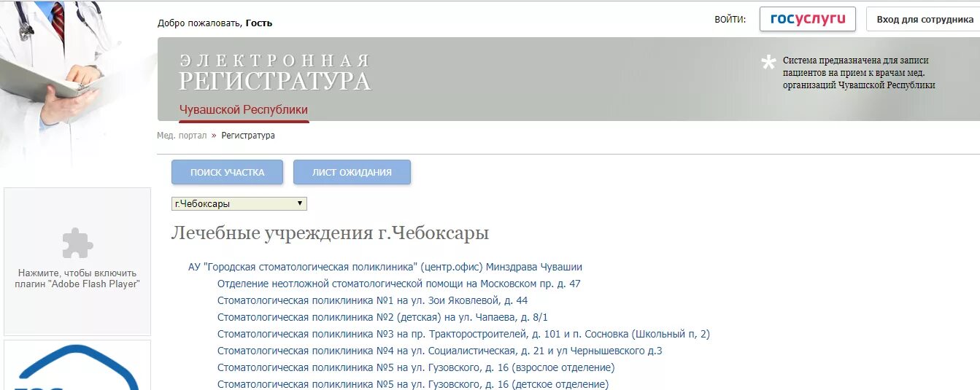Click the Чувашской Республики subtitle
This screenshot has height=390, width=980.
coord(244,110)
